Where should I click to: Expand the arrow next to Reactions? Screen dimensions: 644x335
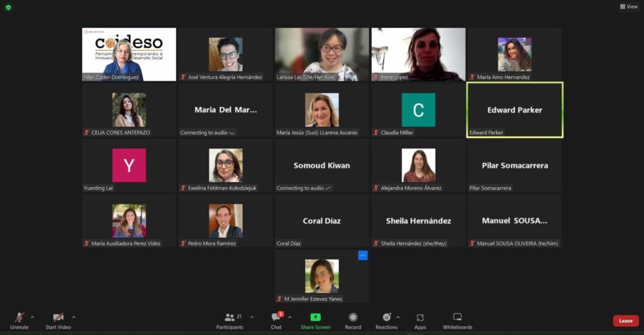click(x=398, y=317)
